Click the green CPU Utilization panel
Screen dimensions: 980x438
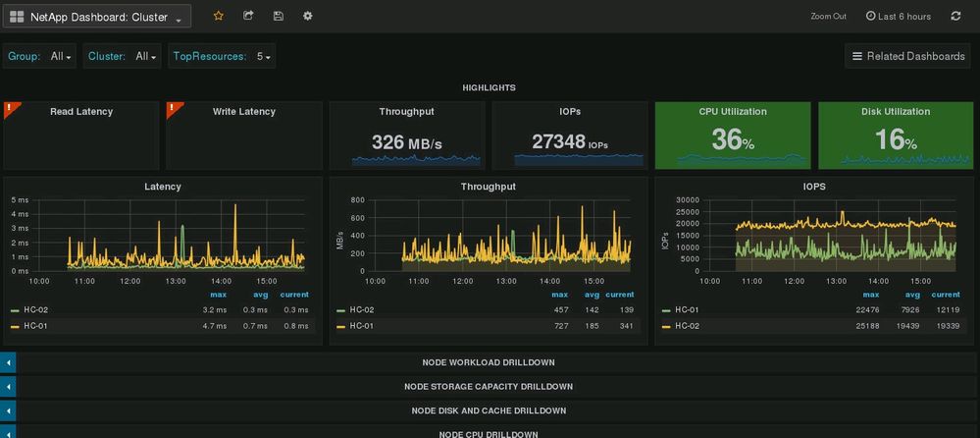733,136
